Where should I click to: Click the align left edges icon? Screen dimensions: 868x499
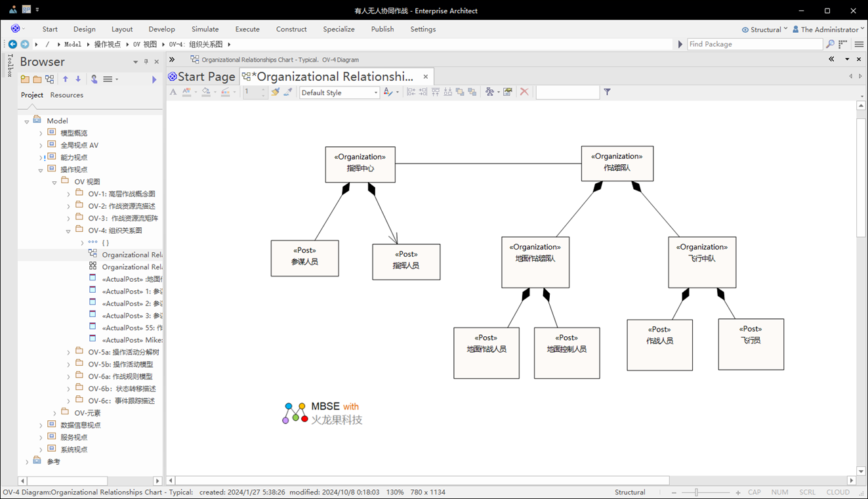coord(411,92)
